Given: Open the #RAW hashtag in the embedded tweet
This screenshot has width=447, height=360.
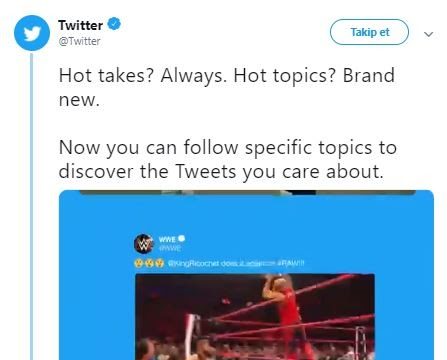Looking at the screenshot, I should click(290, 263).
